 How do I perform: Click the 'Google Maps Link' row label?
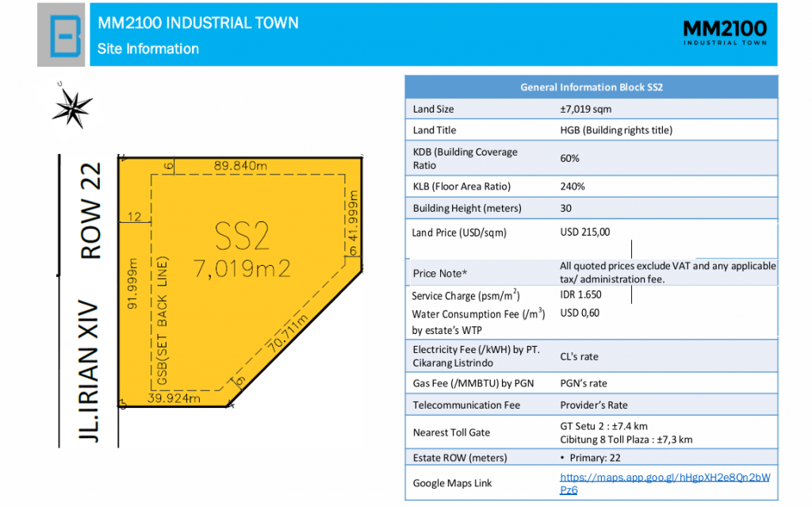pyautogui.click(x=452, y=483)
